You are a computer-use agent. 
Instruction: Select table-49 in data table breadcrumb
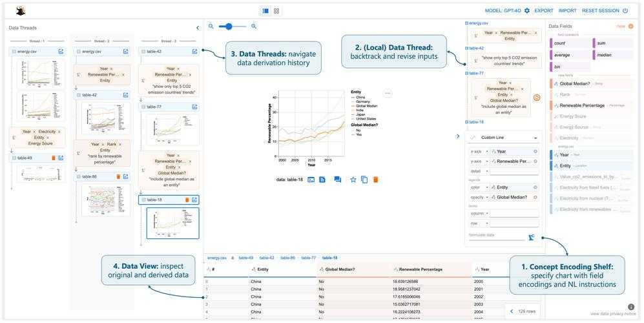point(246,258)
